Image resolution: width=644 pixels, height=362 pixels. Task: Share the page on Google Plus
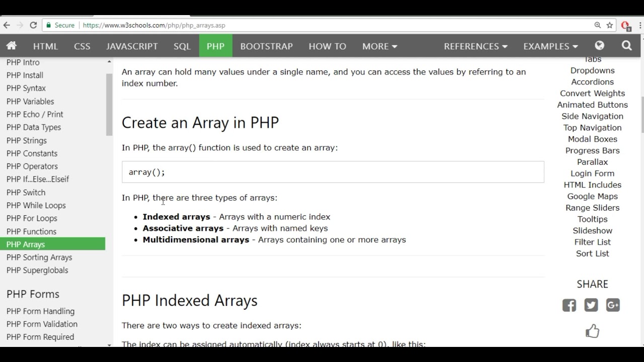pyautogui.click(x=613, y=305)
